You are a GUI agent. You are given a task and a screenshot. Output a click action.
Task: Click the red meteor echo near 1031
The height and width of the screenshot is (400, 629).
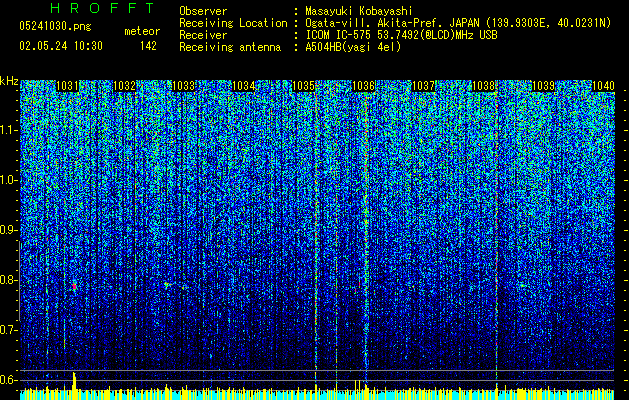(74, 286)
